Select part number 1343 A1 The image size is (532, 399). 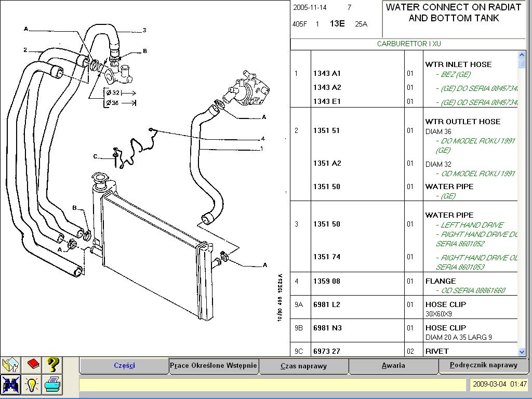click(327, 73)
